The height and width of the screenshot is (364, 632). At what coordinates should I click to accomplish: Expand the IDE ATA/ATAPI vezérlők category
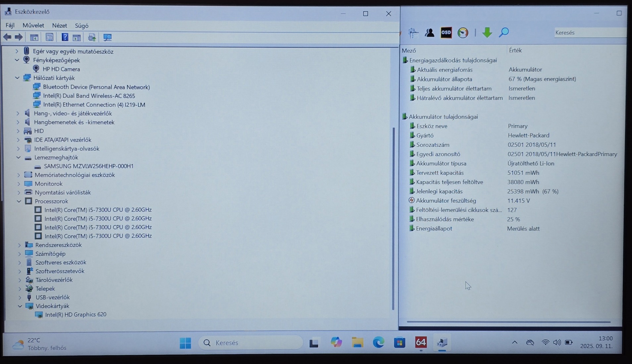click(18, 140)
